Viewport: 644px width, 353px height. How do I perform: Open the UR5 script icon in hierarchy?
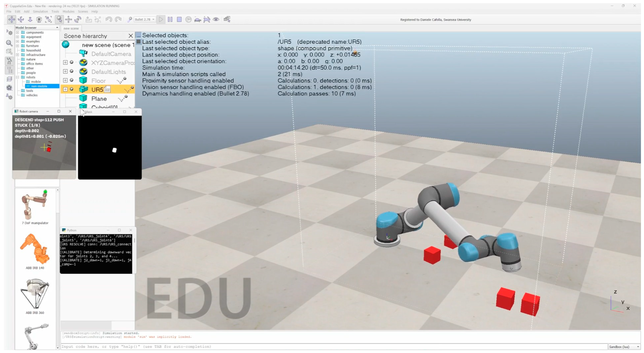click(x=107, y=89)
